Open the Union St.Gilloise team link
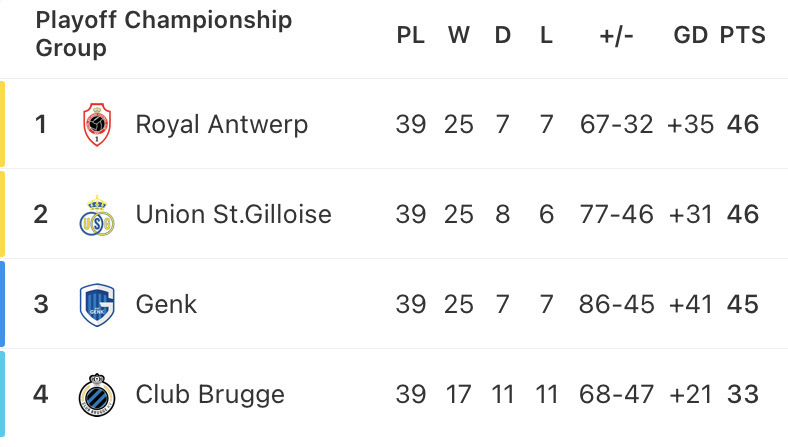788x447 pixels. click(234, 215)
